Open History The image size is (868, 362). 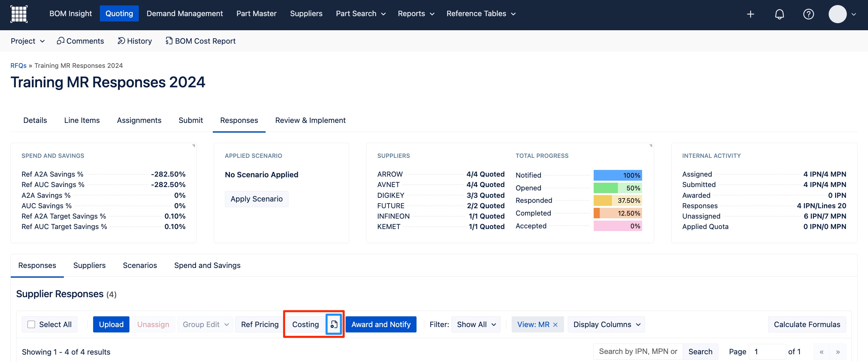point(134,41)
